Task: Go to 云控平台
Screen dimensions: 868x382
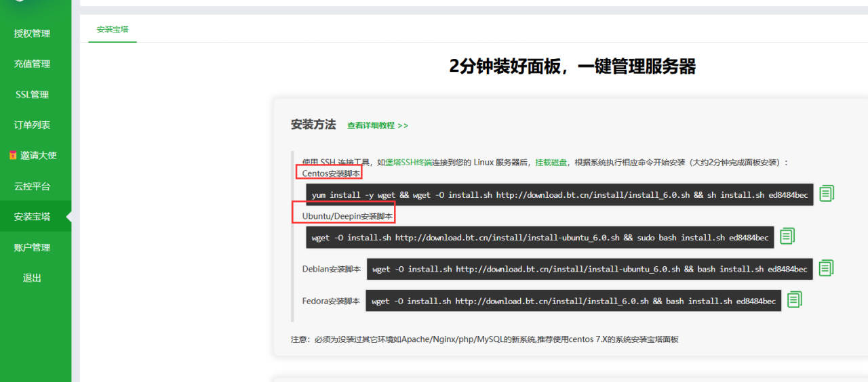Action: (x=32, y=186)
